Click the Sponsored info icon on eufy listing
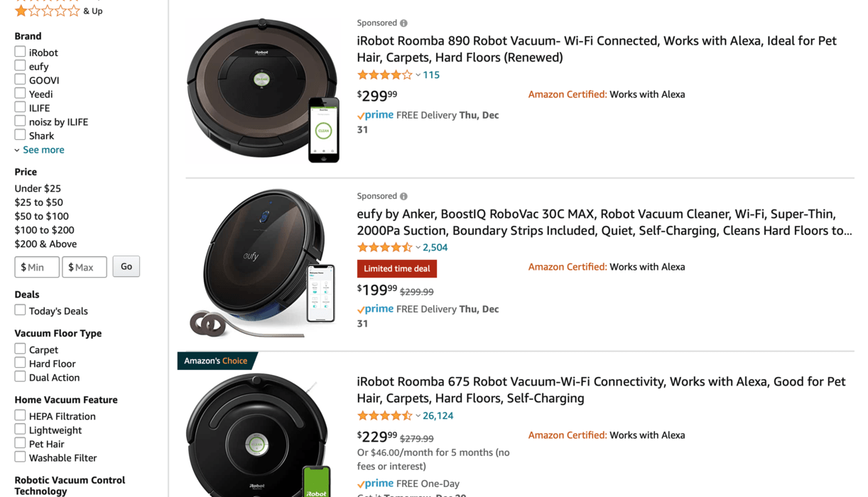This screenshot has width=868, height=497. [403, 195]
